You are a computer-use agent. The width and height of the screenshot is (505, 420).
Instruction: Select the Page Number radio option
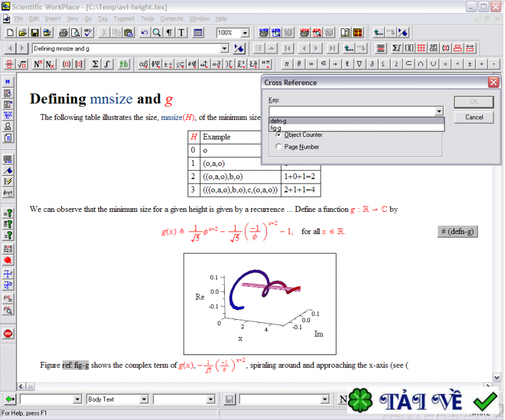point(279,147)
